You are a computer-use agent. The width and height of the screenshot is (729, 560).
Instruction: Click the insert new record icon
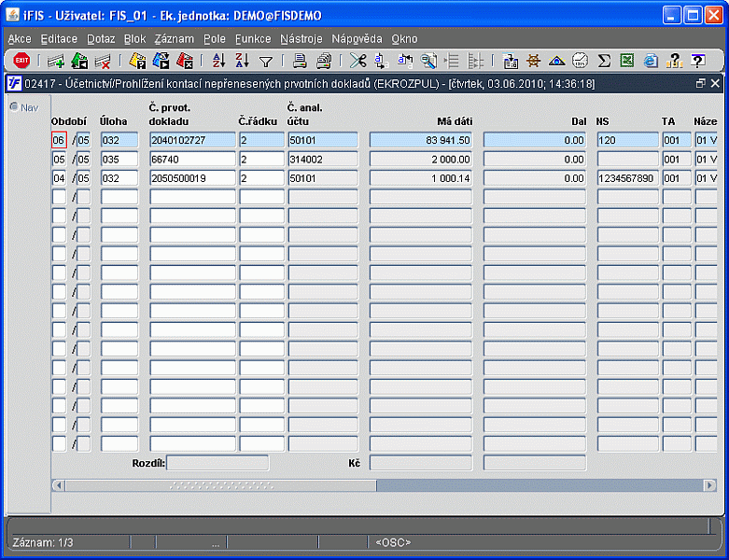point(56,62)
